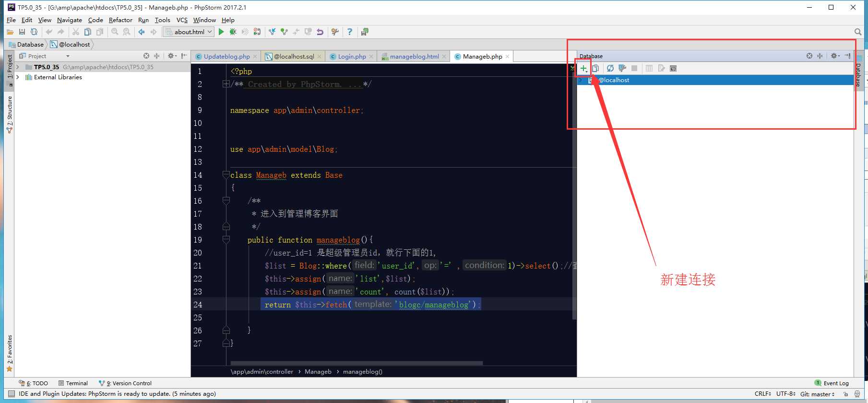This screenshot has height=403, width=868.
Task: Change the UTF-8 file encoding in status bar
Action: 785,394
